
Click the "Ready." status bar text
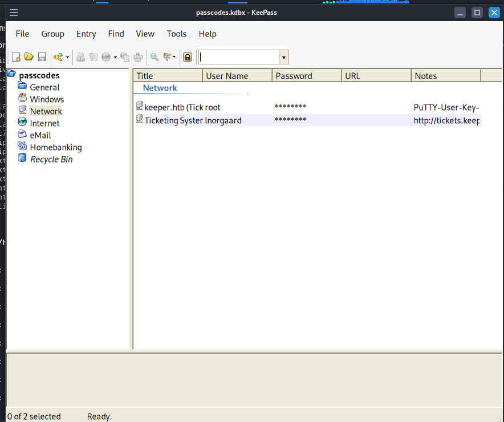(99, 416)
